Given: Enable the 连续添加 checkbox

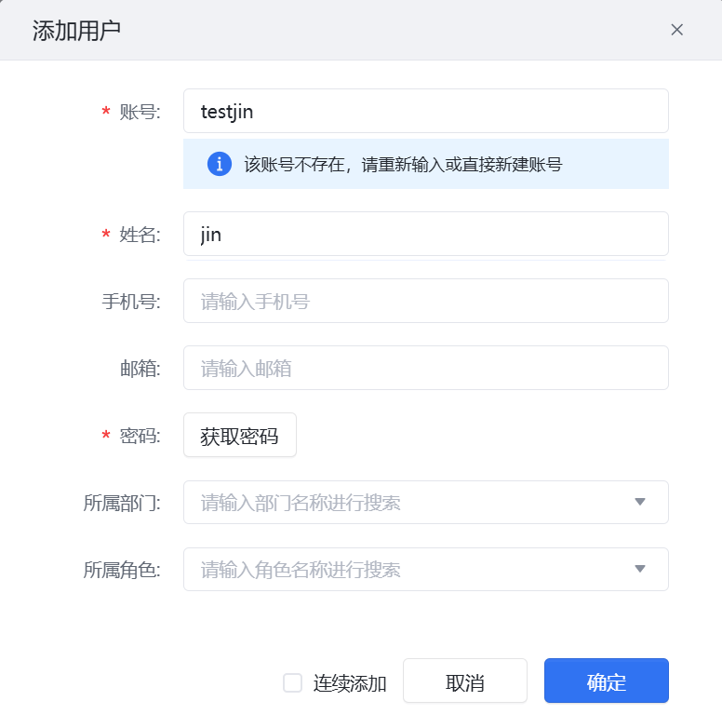Looking at the screenshot, I should [x=293, y=683].
